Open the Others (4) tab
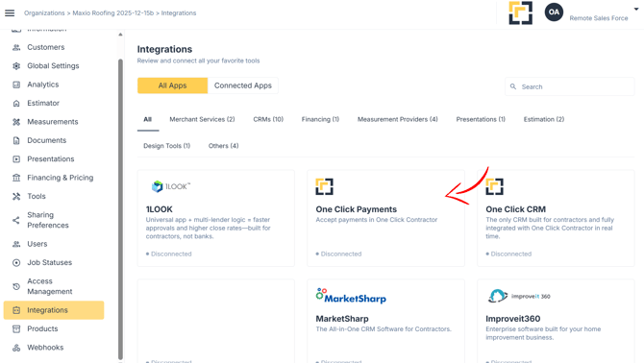This screenshot has width=644, height=363. (x=223, y=146)
